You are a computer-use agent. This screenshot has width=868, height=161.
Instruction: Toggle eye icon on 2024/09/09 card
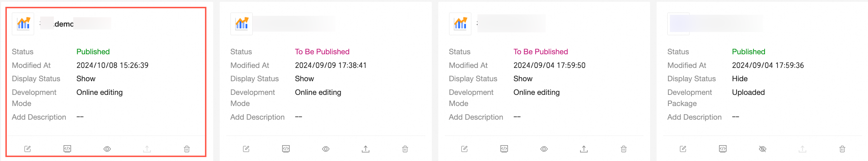(x=326, y=149)
